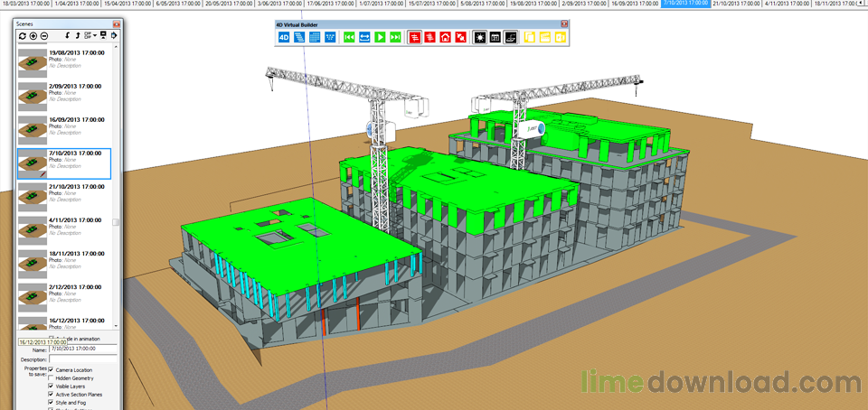Viewport: 868px width, 410px height.
Task: Click the scene Description input field
Action: (x=83, y=359)
